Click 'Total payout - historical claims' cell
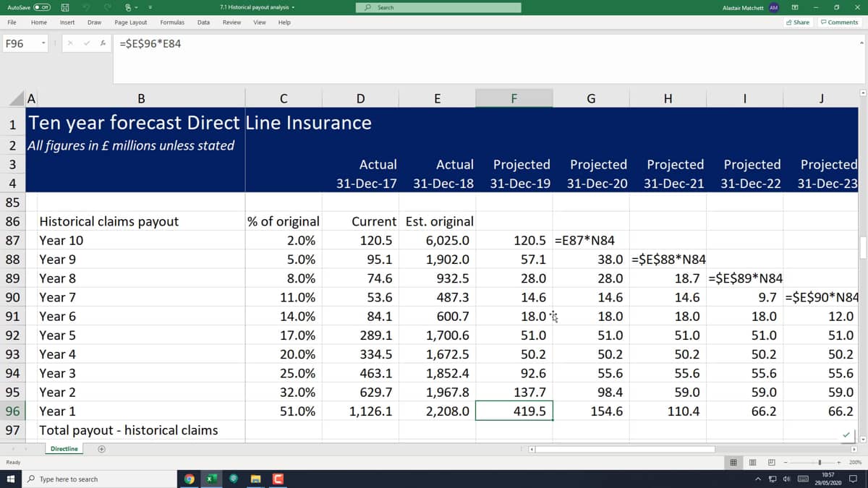 (140, 429)
